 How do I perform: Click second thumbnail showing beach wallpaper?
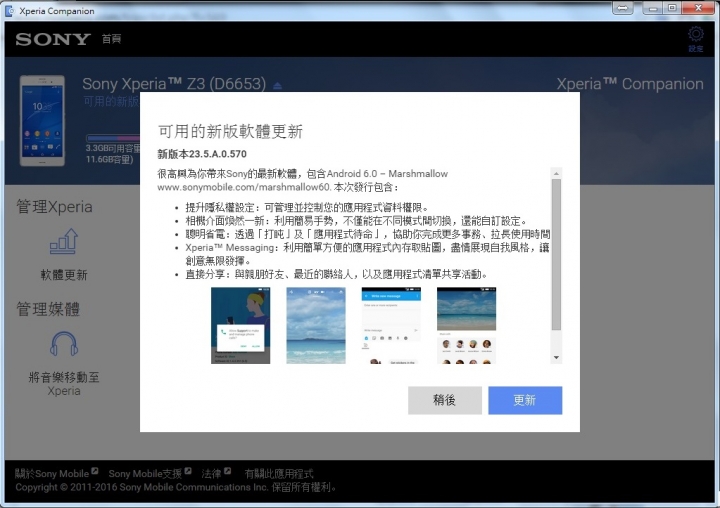pyautogui.click(x=316, y=325)
